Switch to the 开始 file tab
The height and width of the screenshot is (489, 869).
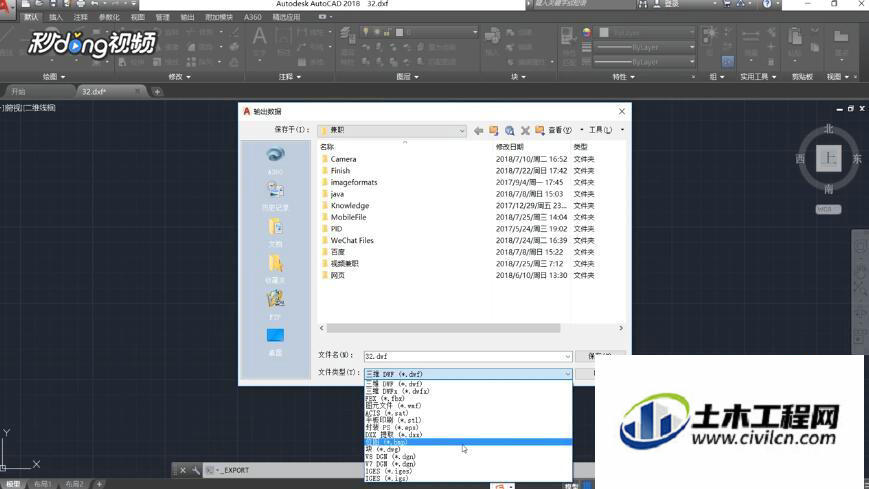[37, 91]
